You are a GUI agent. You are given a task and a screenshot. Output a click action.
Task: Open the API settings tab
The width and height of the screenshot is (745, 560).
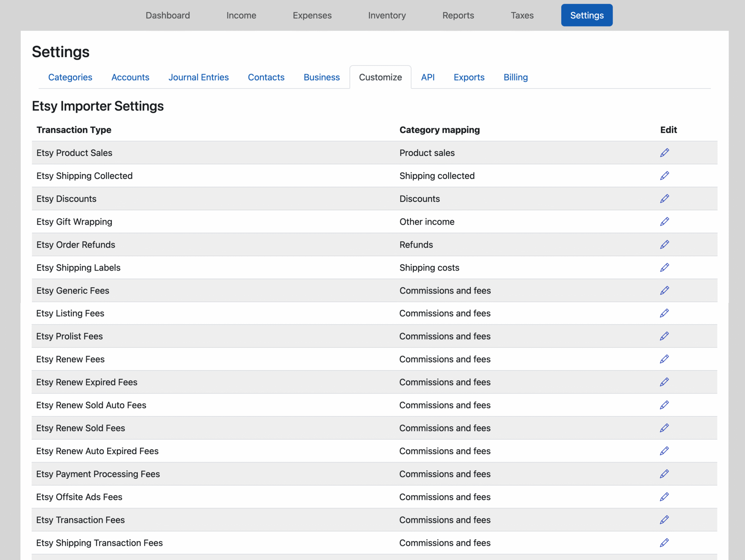(428, 77)
